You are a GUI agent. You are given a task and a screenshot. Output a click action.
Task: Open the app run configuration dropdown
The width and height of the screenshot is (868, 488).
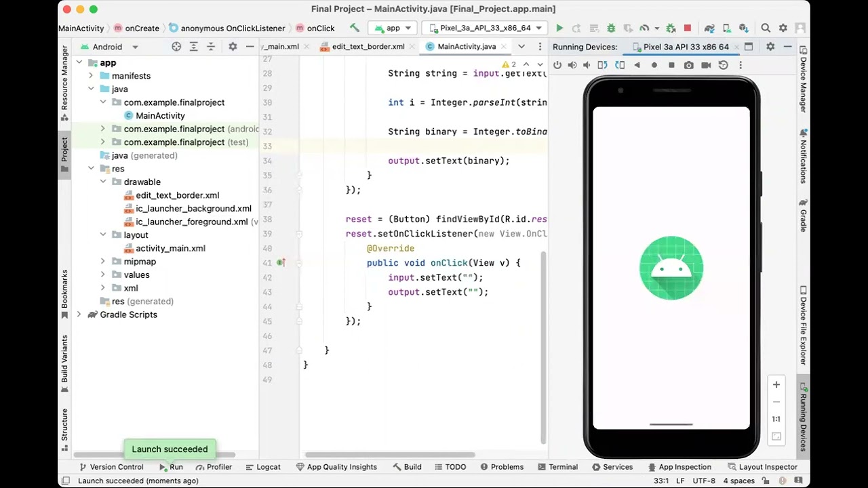point(392,28)
